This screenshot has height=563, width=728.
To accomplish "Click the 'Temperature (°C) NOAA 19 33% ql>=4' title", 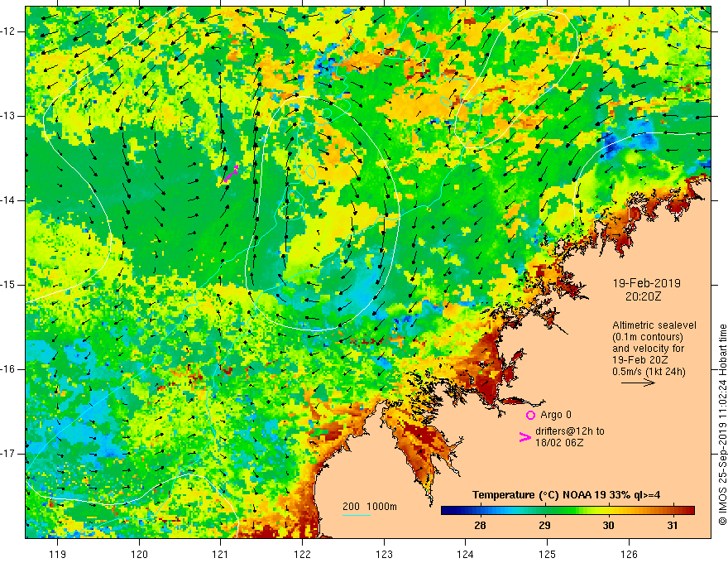I will click(566, 495).
